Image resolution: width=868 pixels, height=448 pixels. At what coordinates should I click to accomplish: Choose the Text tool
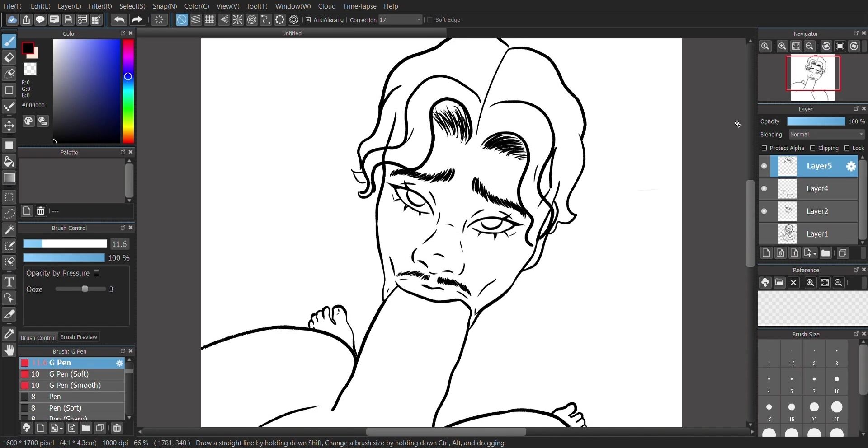(9, 282)
